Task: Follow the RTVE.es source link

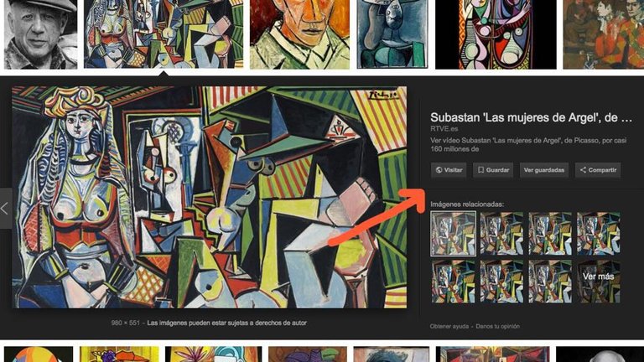Action: (x=444, y=129)
